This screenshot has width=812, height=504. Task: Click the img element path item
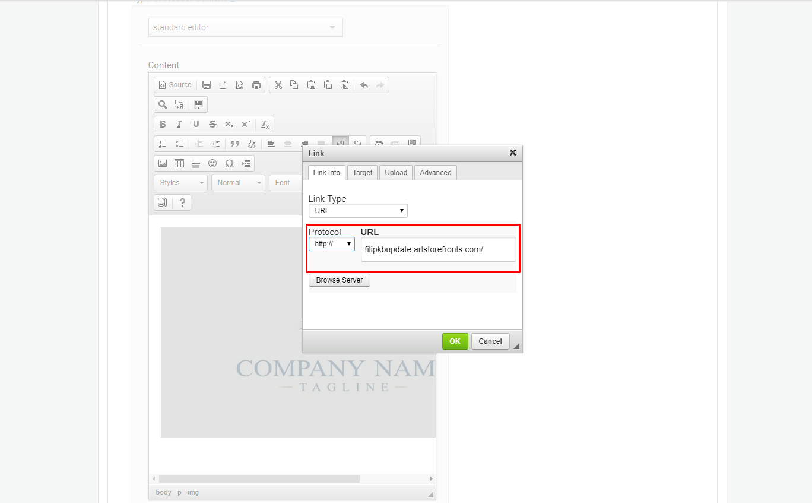tap(194, 492)
